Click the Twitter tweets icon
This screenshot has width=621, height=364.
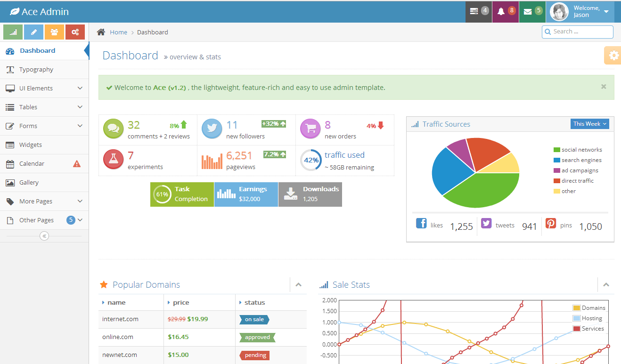486,223
